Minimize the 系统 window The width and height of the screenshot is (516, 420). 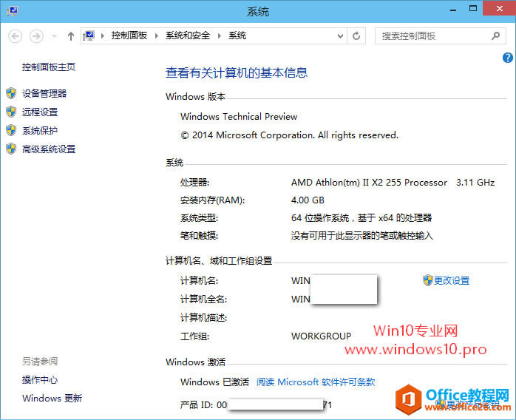[x=453, y=9]
